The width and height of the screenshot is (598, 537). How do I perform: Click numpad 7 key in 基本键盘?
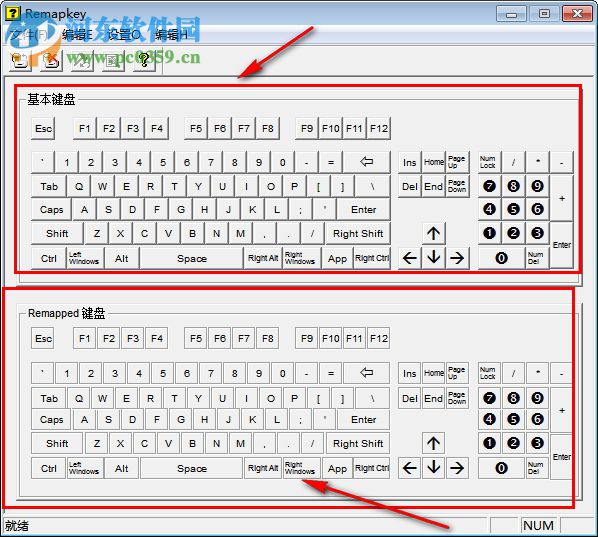tap(489, 186)
